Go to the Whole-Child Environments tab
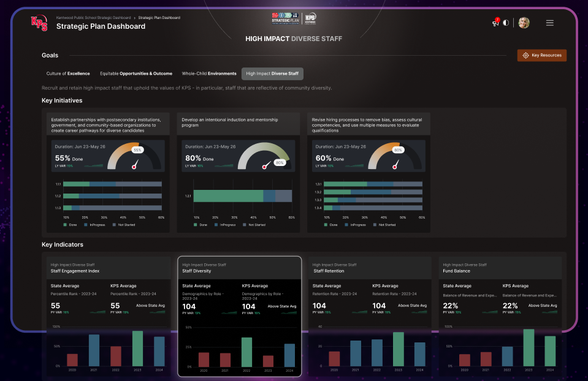 (209, 74)
